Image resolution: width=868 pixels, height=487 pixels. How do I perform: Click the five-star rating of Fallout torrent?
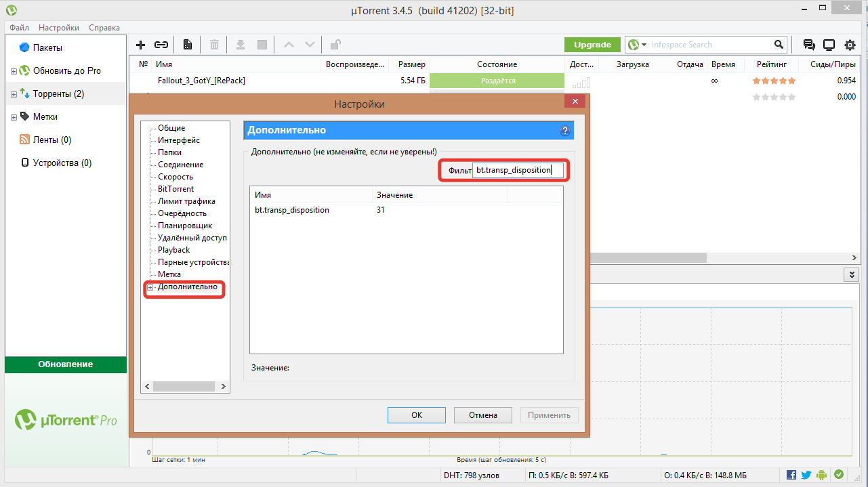(774, 81)
